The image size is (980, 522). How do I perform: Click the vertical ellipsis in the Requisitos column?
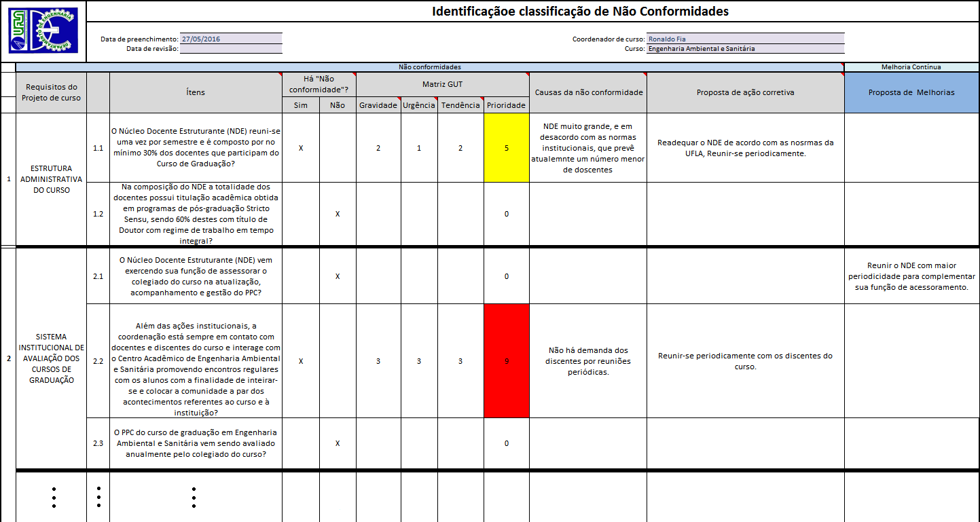54,497
